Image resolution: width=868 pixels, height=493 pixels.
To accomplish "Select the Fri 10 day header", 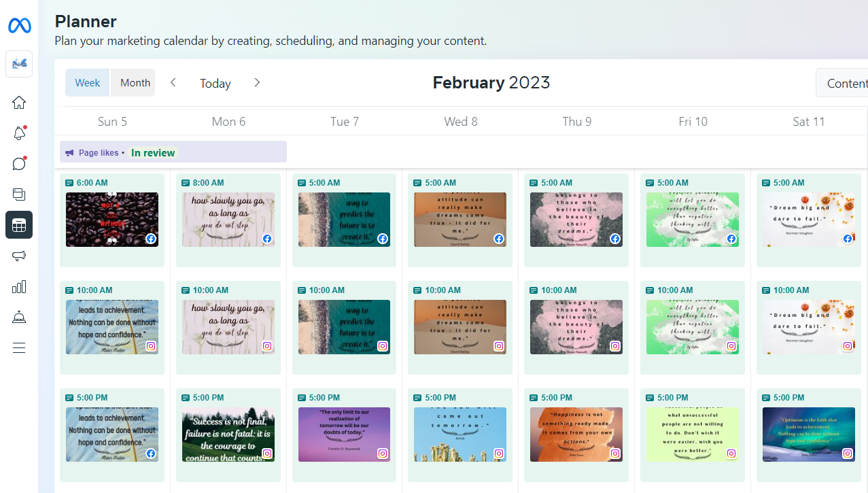I will [693, 122].
